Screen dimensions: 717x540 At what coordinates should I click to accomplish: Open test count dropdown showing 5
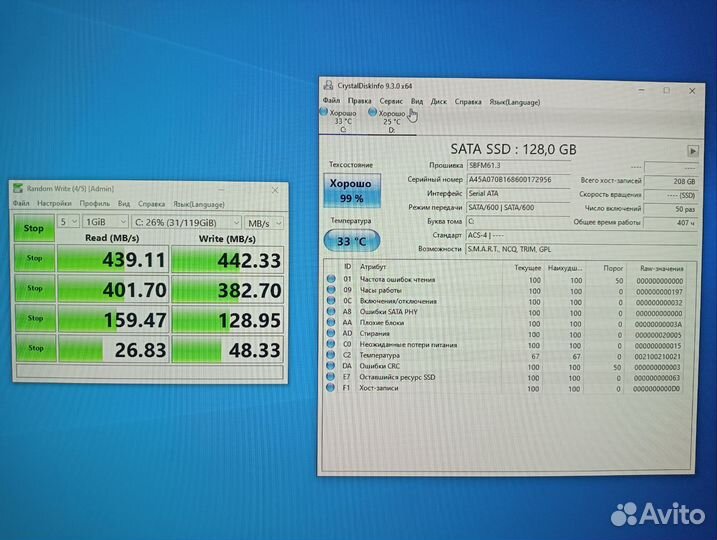[x=69, y=222]
